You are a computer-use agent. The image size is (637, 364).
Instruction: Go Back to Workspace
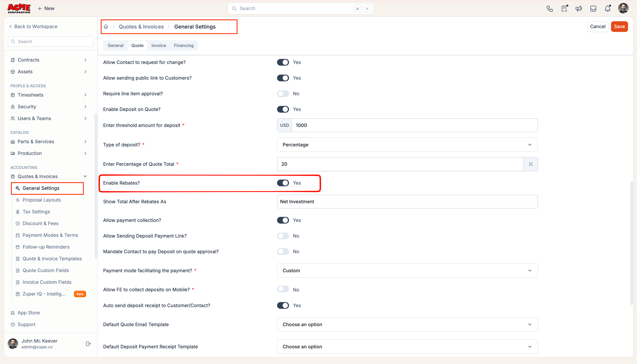(x=33, y=26)
